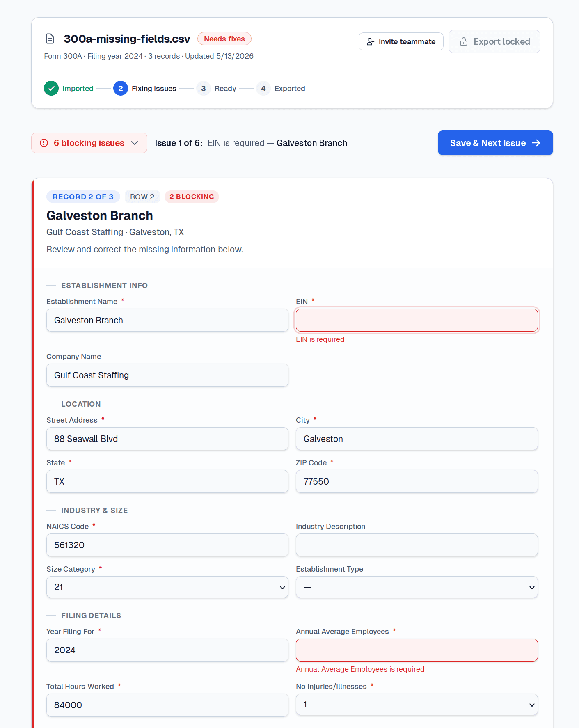
Task: Click the empty Industry Description field
Action: (x=417, y=545)
